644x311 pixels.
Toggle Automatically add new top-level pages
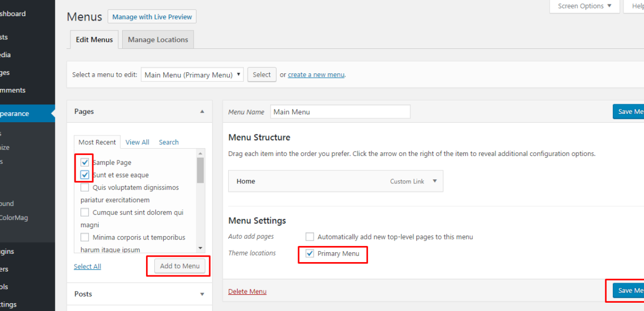(310, 237)
